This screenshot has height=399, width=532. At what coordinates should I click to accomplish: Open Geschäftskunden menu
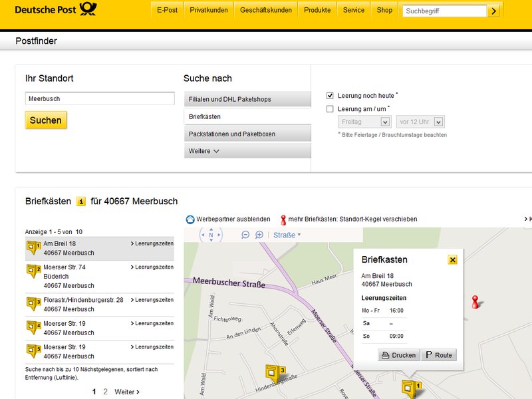265,10
